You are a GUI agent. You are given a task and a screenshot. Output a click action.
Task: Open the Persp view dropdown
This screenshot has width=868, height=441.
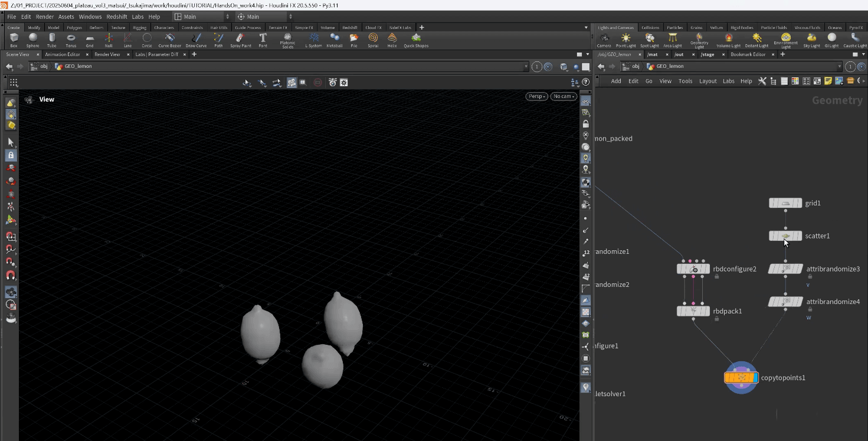pyautogui.click(x=536, y=96)
